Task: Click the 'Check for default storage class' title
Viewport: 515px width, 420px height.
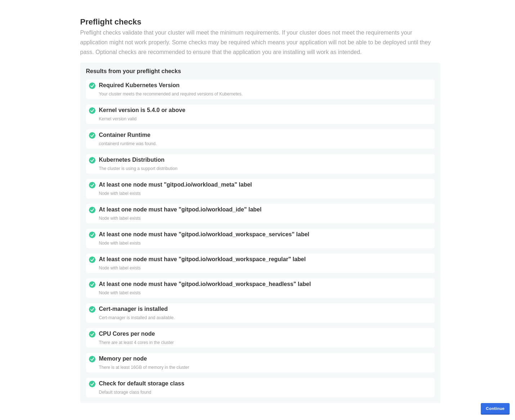Action: [x=142, y=384]
